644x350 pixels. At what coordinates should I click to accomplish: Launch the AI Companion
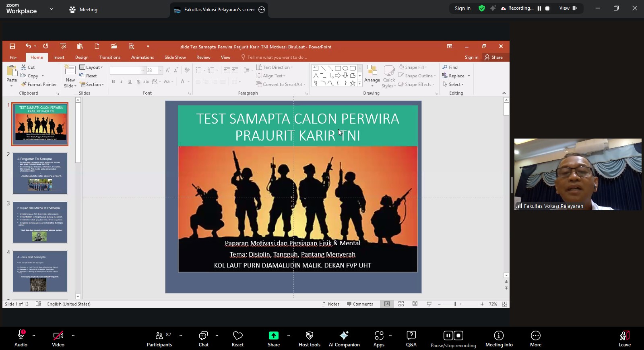(x=344, y=339)
